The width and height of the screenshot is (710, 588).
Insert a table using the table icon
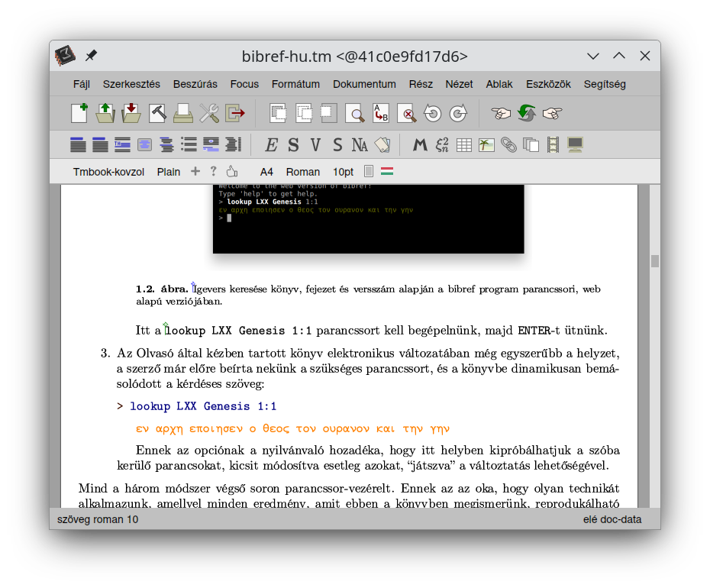click(464, 144)
